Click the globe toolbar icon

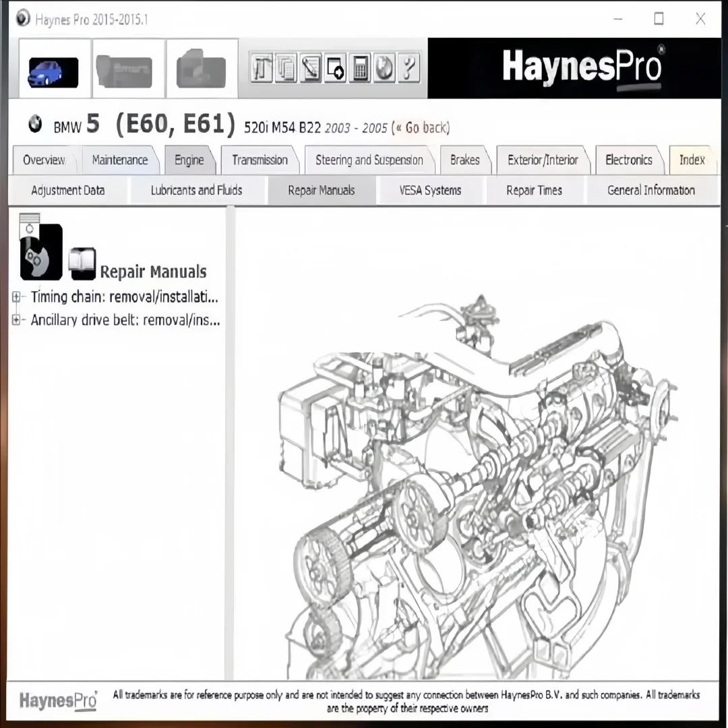384,68
